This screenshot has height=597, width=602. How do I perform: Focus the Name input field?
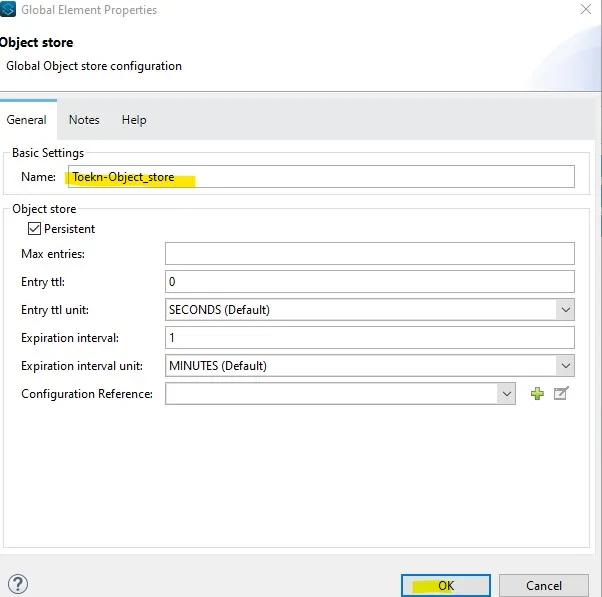click(321, 177)
